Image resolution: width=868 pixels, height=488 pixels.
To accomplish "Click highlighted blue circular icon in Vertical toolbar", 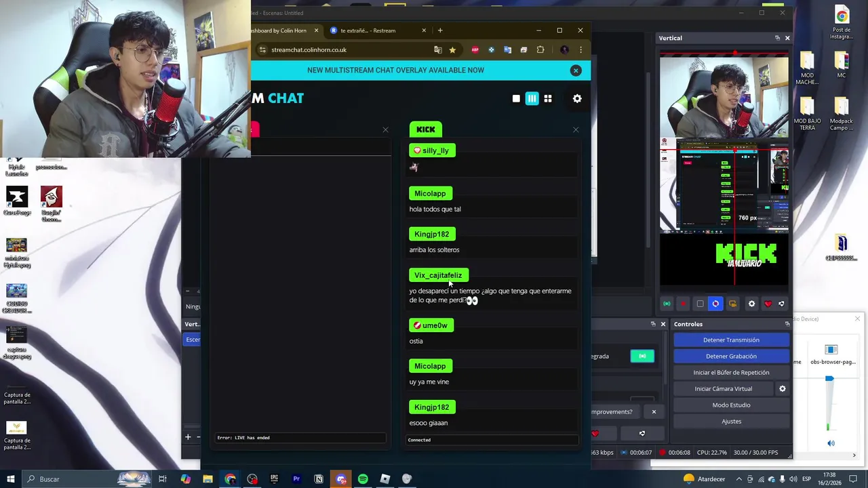I will point(715,304).
